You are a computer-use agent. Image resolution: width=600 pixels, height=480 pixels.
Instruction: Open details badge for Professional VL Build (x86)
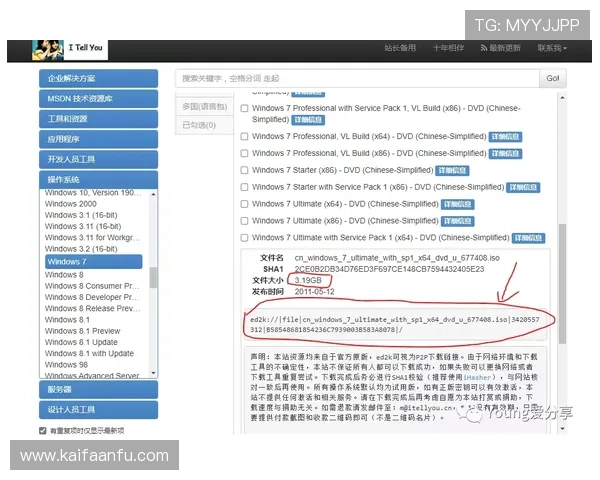tap(505, 153)
